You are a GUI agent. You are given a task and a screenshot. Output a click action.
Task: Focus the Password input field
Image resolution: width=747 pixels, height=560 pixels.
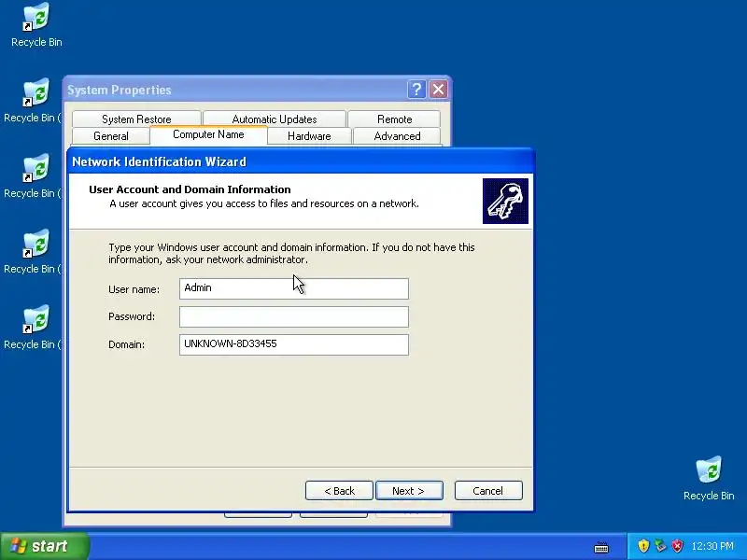[x=294, y=316]
